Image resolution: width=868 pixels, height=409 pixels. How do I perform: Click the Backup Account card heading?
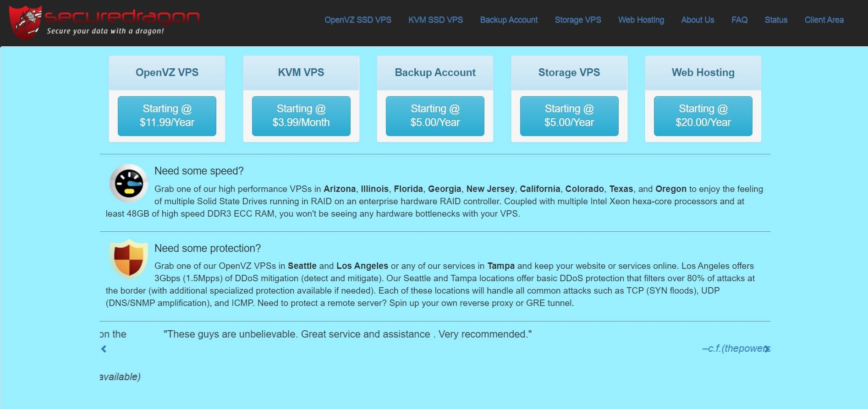coord(435,72)
